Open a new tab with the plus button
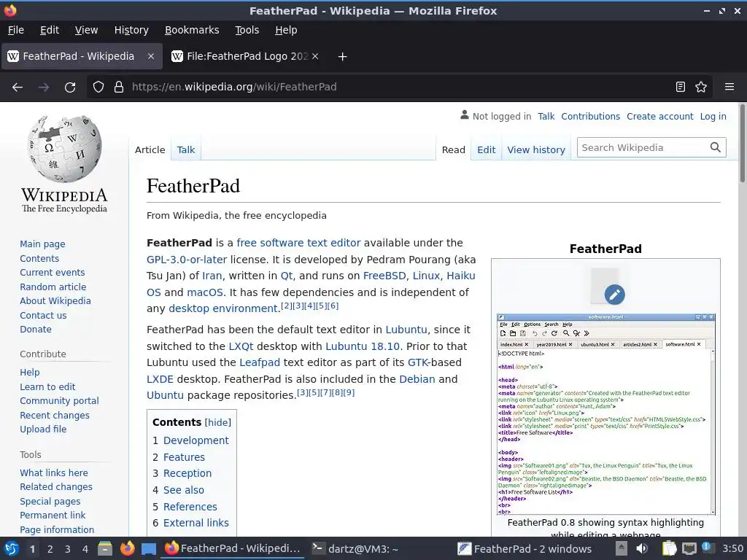 tap(342, 57)
